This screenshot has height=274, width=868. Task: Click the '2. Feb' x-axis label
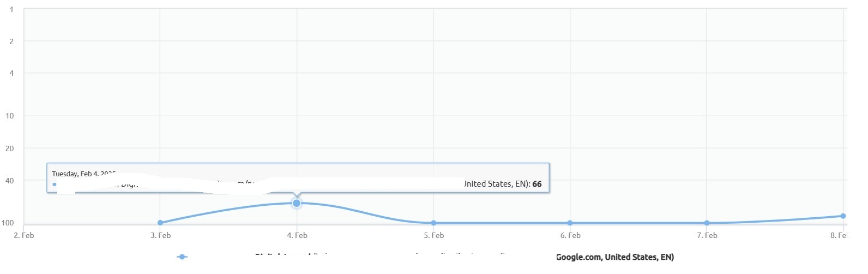[x=24, y=235]
